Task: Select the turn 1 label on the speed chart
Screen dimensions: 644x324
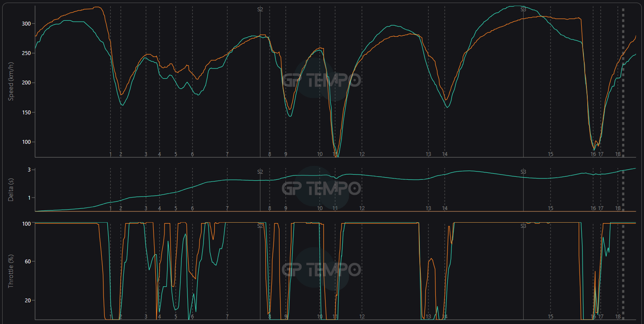Action: pyautogui.click(x=110, y=154)
